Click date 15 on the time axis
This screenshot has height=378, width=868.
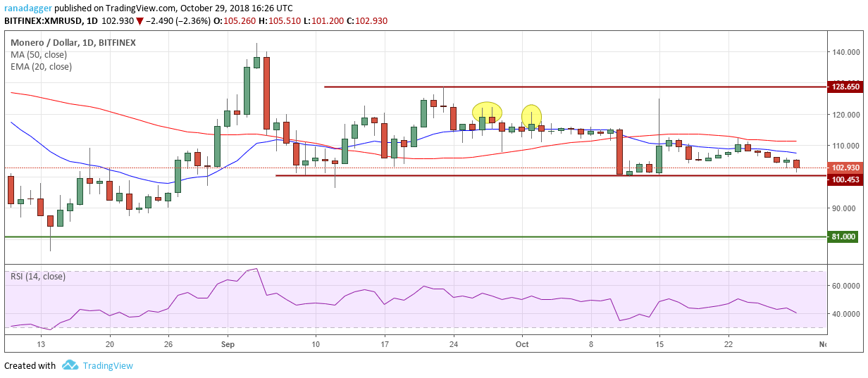[659, 344]
